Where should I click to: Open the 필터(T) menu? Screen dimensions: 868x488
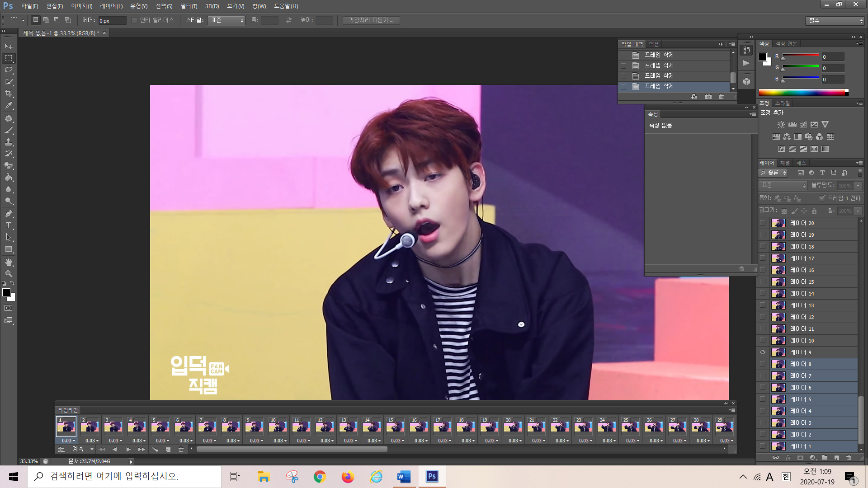click(x=189, y=6)
